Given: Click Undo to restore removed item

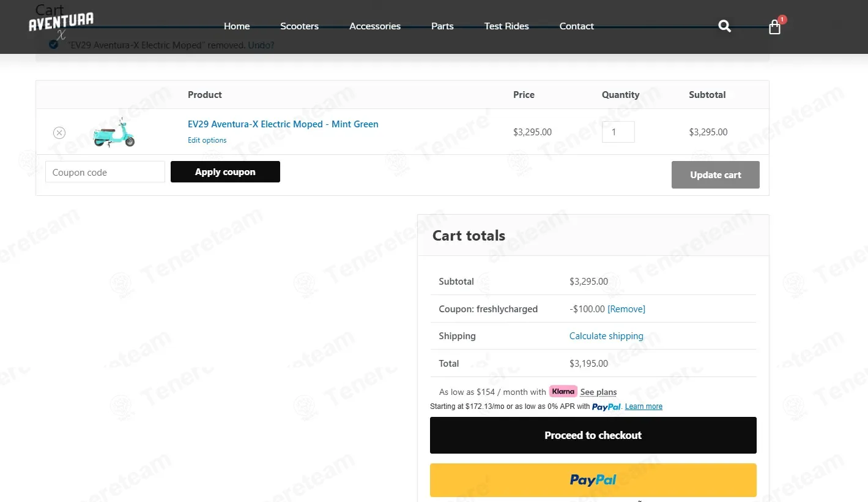Looking at the screenshot, I should coord(261,45).
